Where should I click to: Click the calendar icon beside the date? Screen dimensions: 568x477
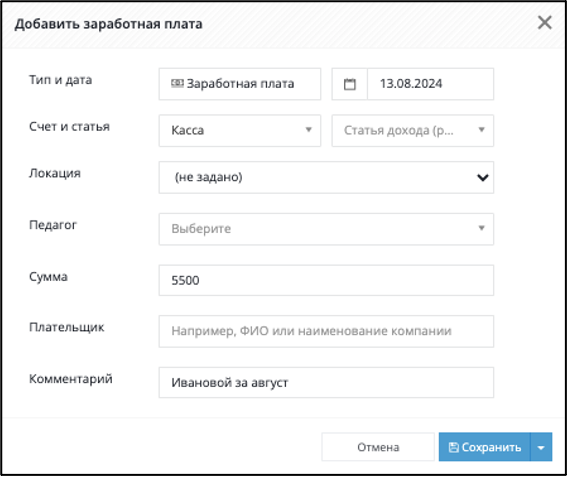coord(350,84)
